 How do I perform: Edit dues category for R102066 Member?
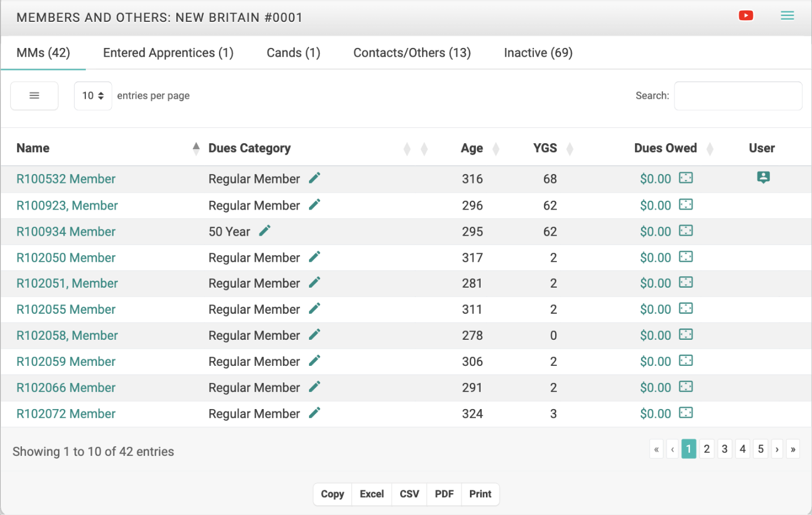[x=315, y=386]
